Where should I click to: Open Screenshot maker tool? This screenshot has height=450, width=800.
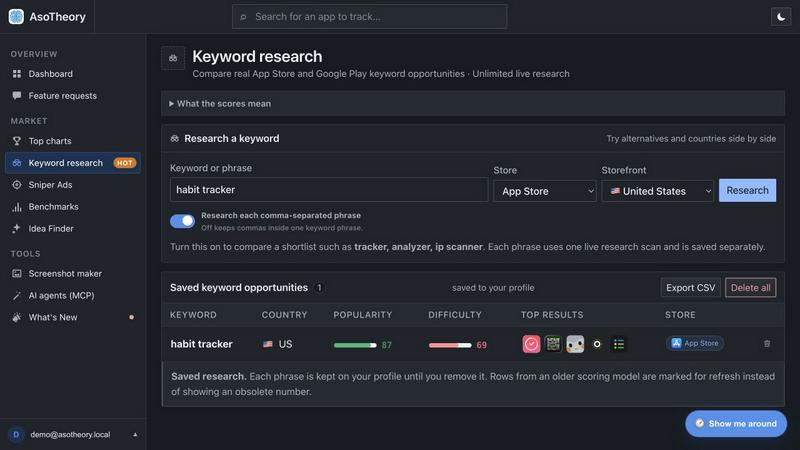[73, 273]
